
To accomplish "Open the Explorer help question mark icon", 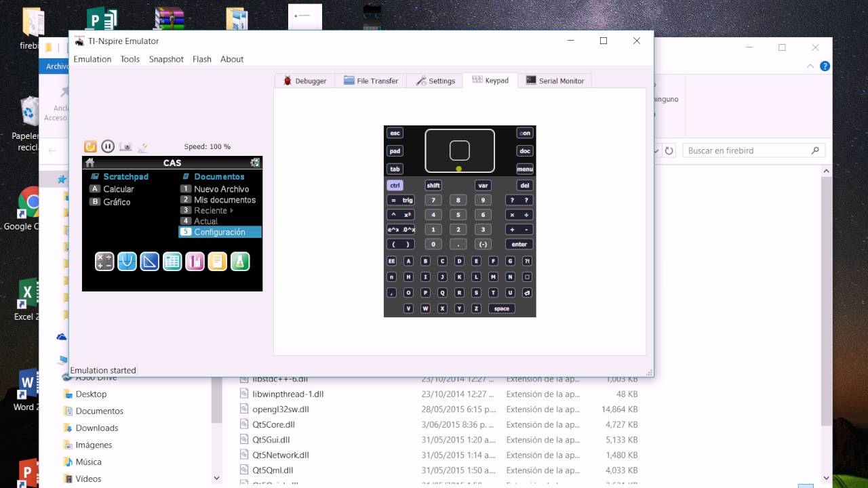I will coord(825,66).
